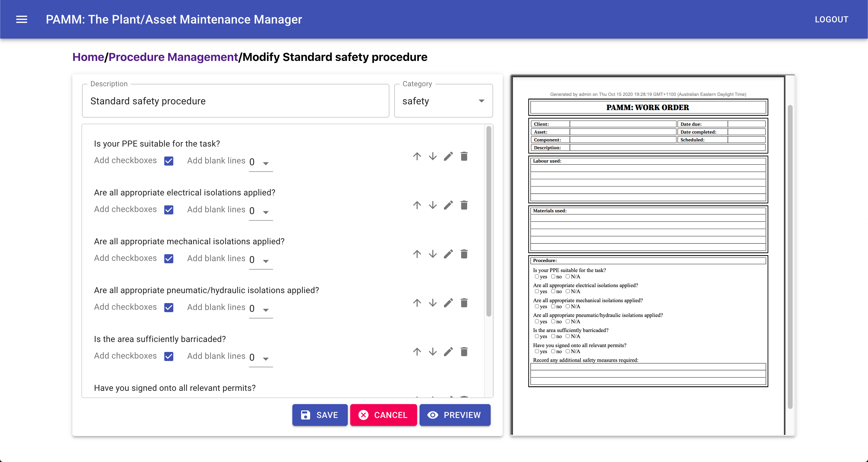Edit the 'area sufficiently barricaded' question
This screenshot has height=462, width=868.
(448, 352)
